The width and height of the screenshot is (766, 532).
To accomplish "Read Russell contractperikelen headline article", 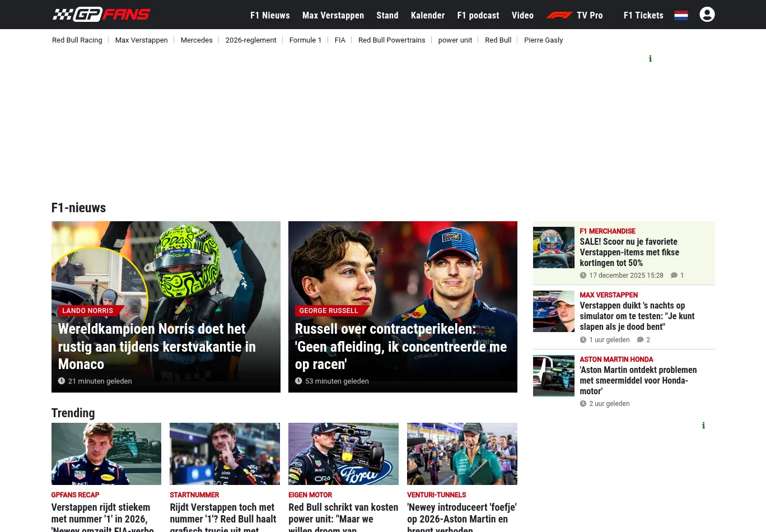I will (x=400, y=346).
